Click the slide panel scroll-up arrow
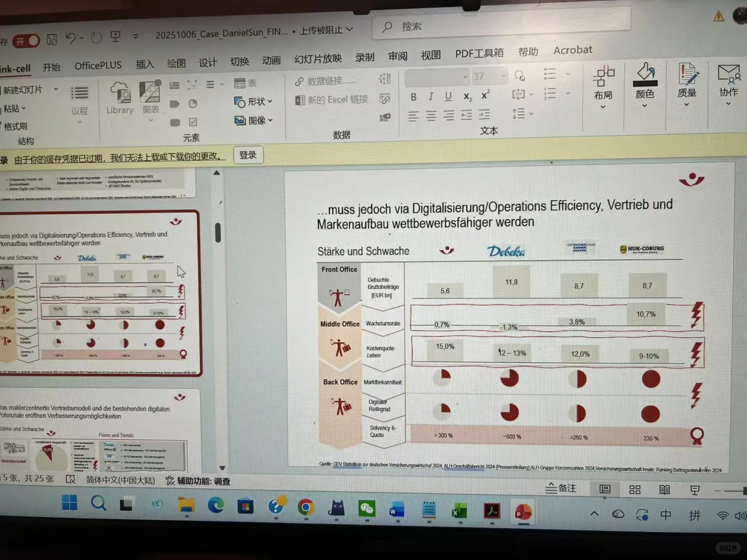The height and width of the screenshot is (560, 747). click(217, 173)
